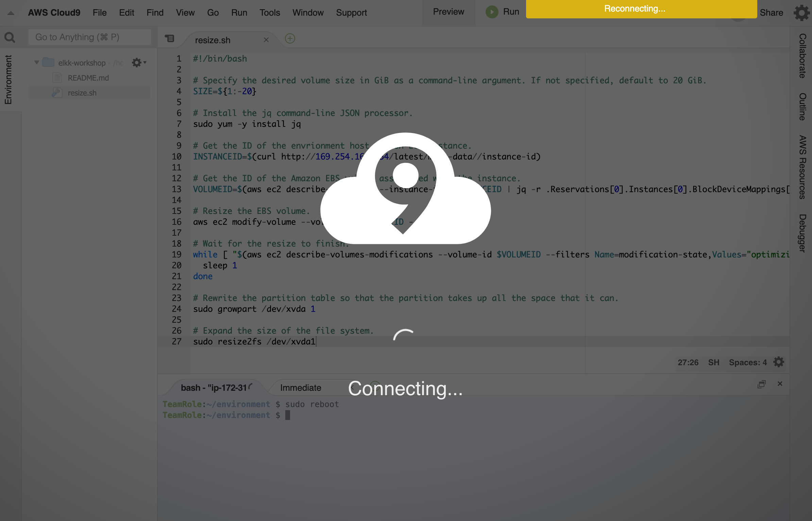Open the Tools menu
The image size is (812, 521).
point(270,13)
